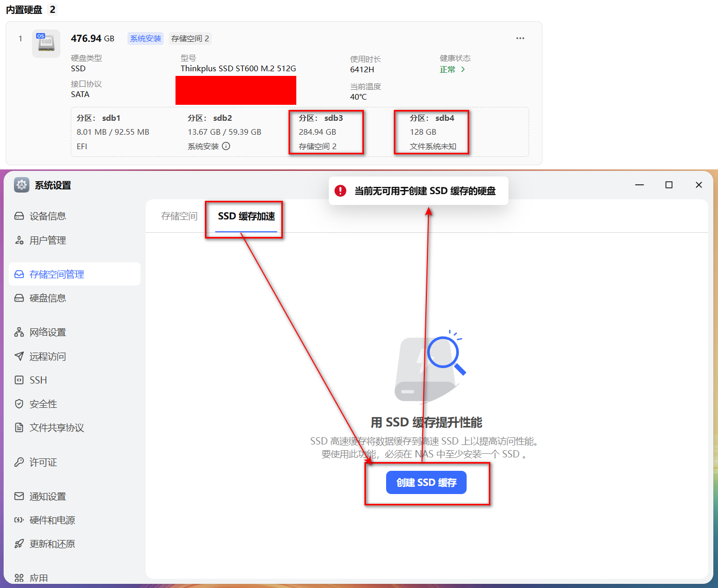Click the 远程访问 paper plane icon
The height and width of the screenshot is (588, 718).
(19, 356)
